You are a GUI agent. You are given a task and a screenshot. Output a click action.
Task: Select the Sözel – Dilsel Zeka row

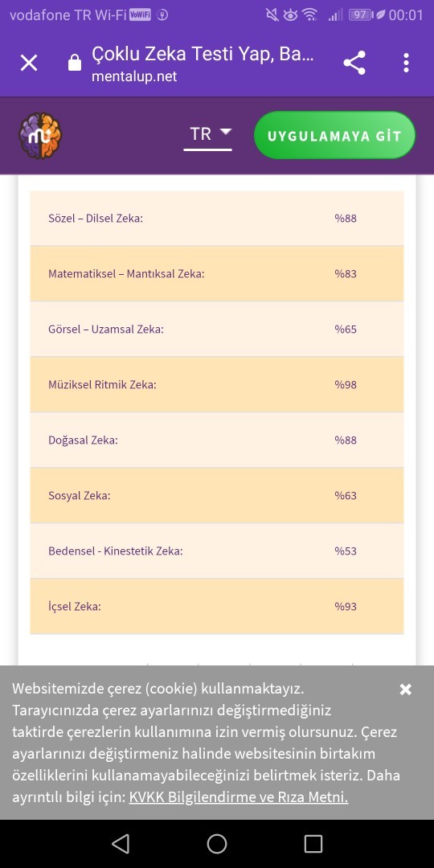click(217, 218)
